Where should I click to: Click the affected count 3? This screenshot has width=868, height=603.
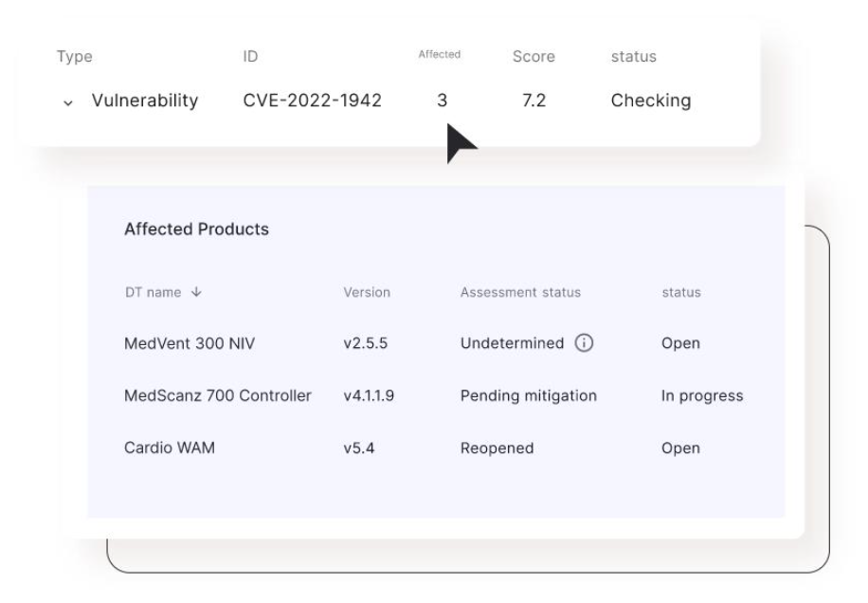coord(442,100)
